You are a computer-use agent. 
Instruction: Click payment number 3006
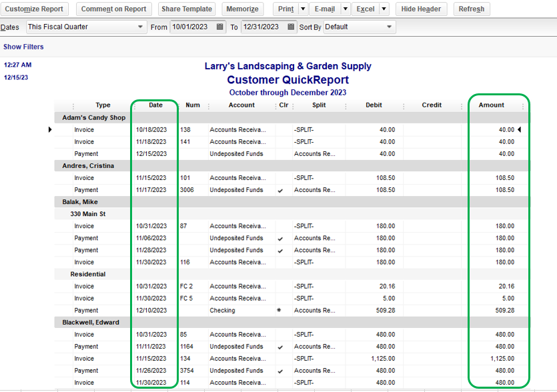(187, 190)
